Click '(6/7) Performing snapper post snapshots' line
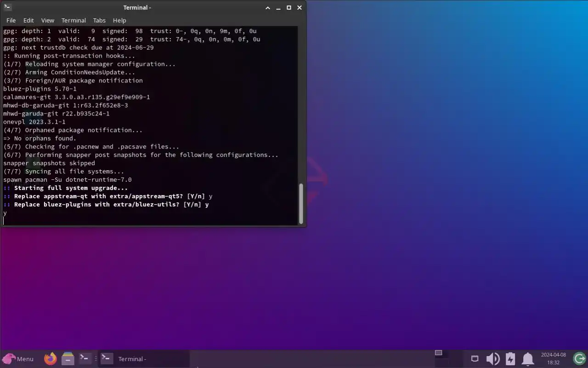 pyautogui.click(x=141, y=155)
